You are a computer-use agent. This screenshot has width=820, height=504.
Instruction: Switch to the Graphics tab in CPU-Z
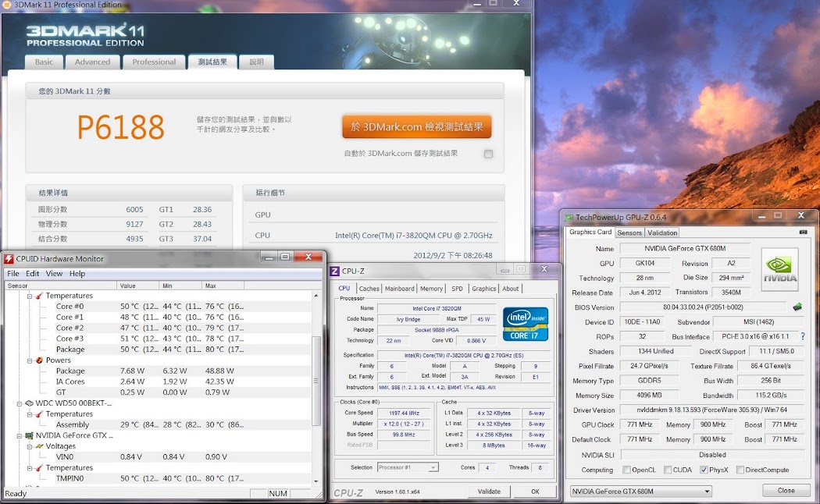point(483,289)
